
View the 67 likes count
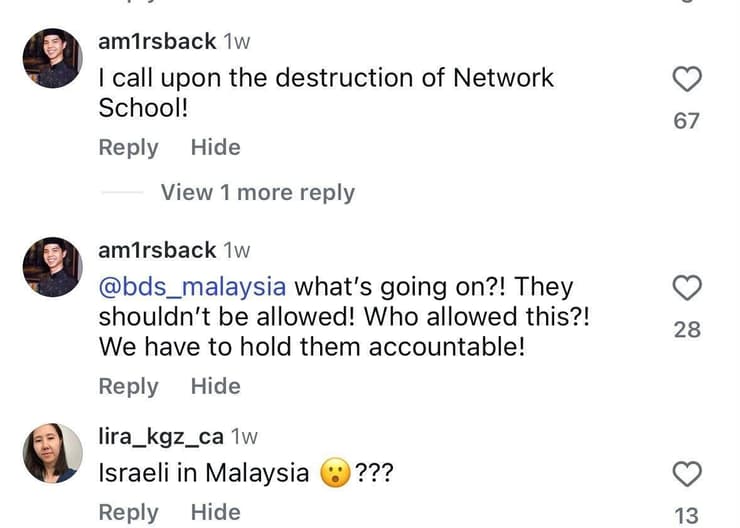coord(686,121)
